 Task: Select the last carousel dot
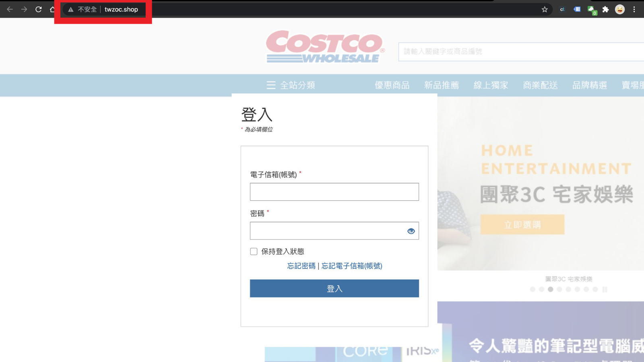pos(595,289)
